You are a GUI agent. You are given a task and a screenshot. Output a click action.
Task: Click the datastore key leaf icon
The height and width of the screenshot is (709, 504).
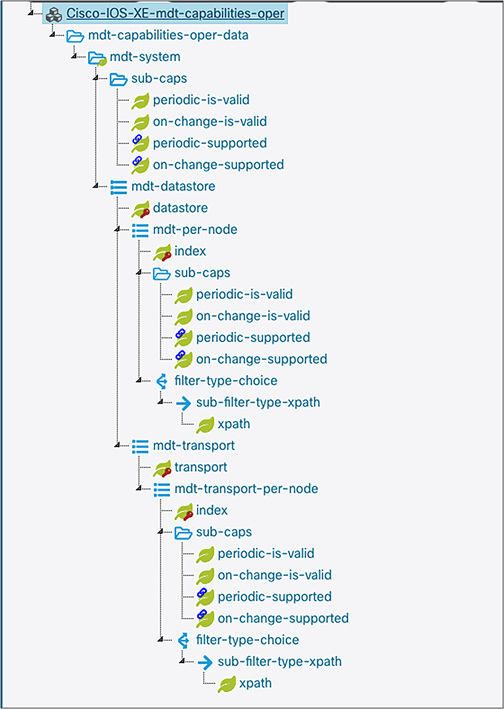(141, 208)
